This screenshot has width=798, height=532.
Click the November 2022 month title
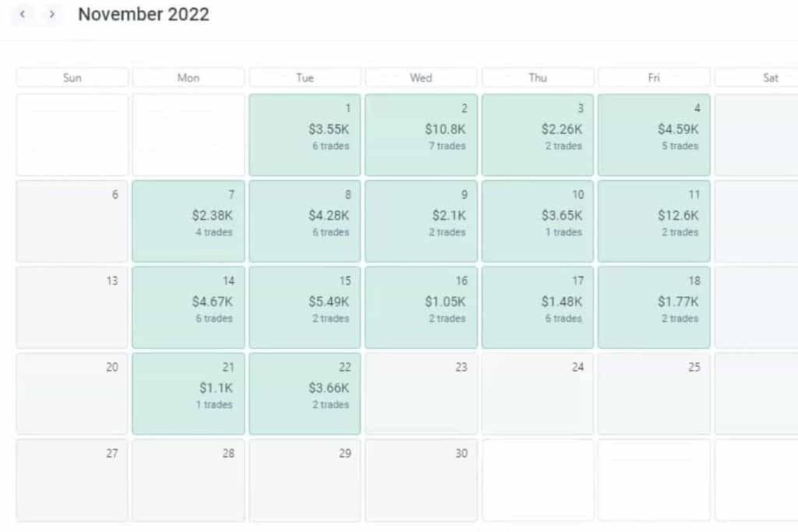tap(143, 14)
